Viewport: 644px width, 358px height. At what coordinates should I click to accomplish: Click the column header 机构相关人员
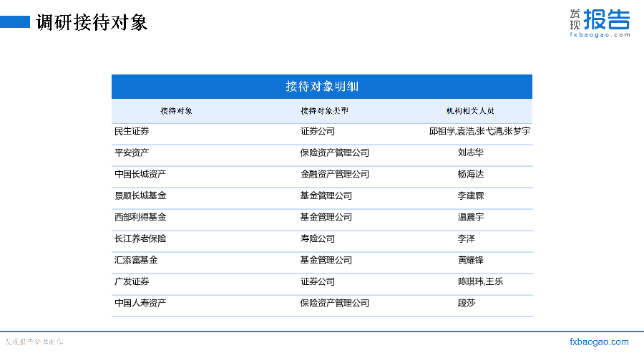(470, 111)
